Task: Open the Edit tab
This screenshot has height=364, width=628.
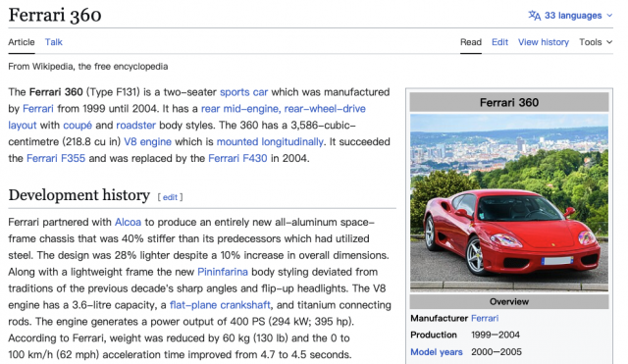Action: coord(499,42)
